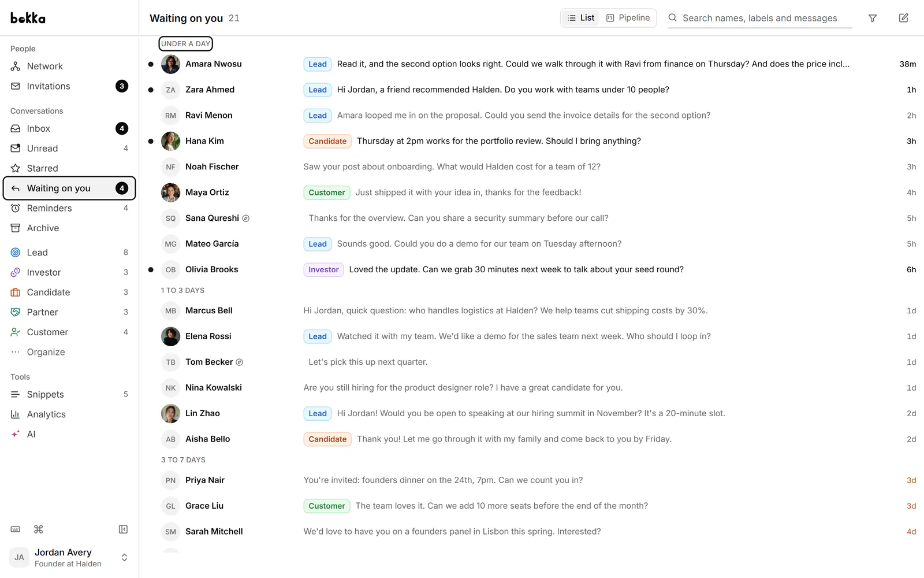This screenshot has height=578, width=924.
Task: Click Elena Rossi's avatar photo
Action: click(170, 336)
